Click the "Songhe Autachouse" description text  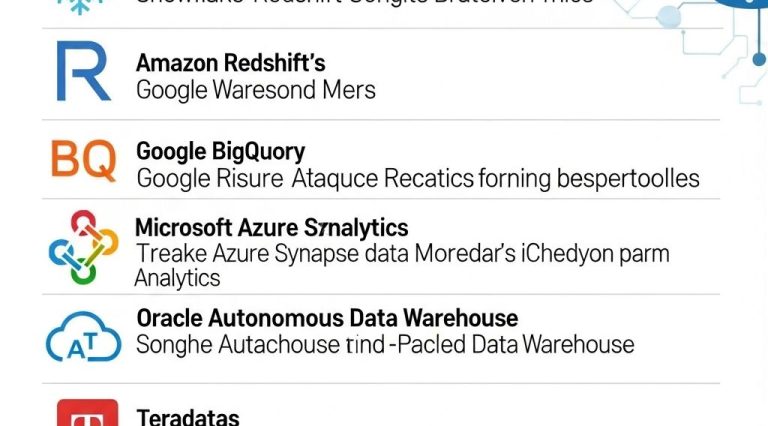pyautogui.click(x=385, y=345)
